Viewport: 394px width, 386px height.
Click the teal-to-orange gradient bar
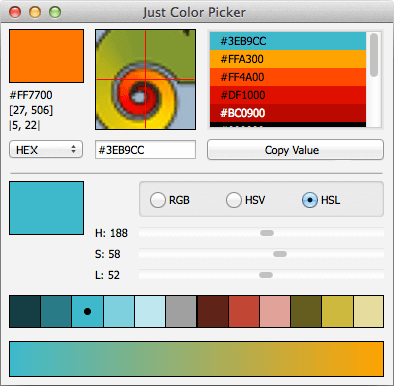pyautogui.click(x=196, y=359)
